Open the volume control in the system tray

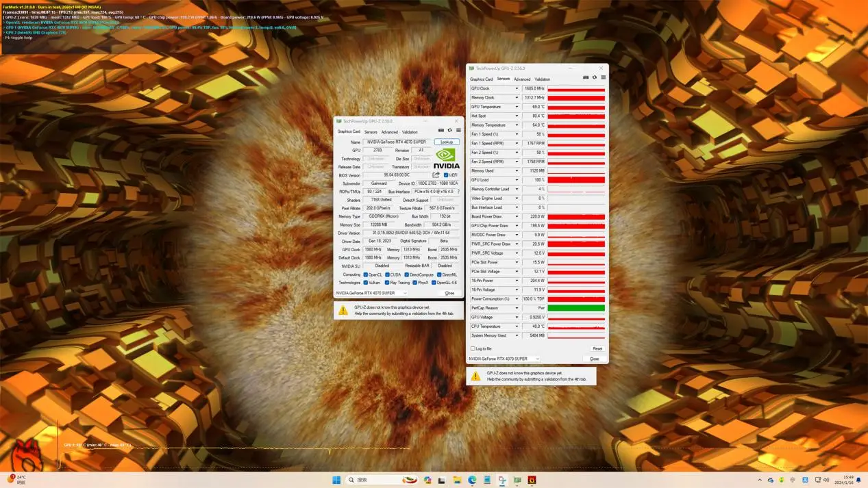(826, 480)
